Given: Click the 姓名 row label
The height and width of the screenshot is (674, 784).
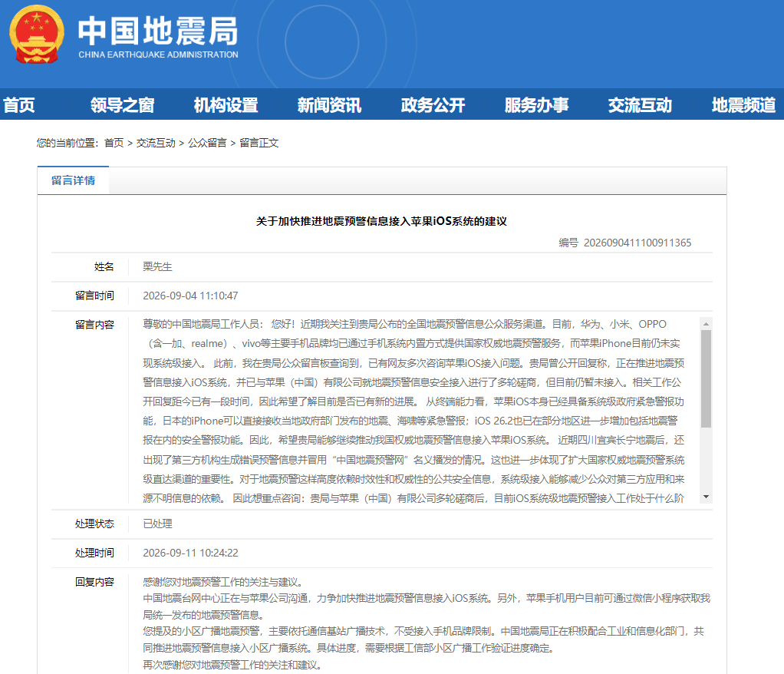Looking at the screenshot, I should (104, 266).
